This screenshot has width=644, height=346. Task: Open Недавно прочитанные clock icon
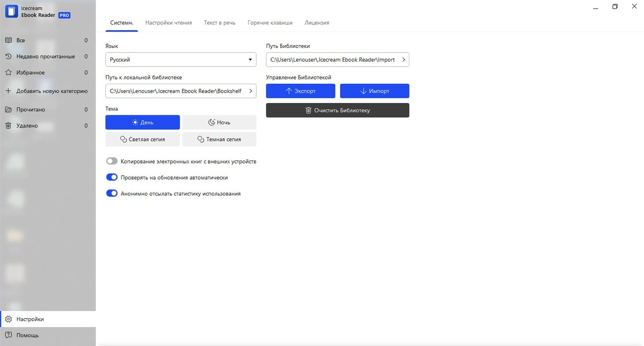point(8,56)
